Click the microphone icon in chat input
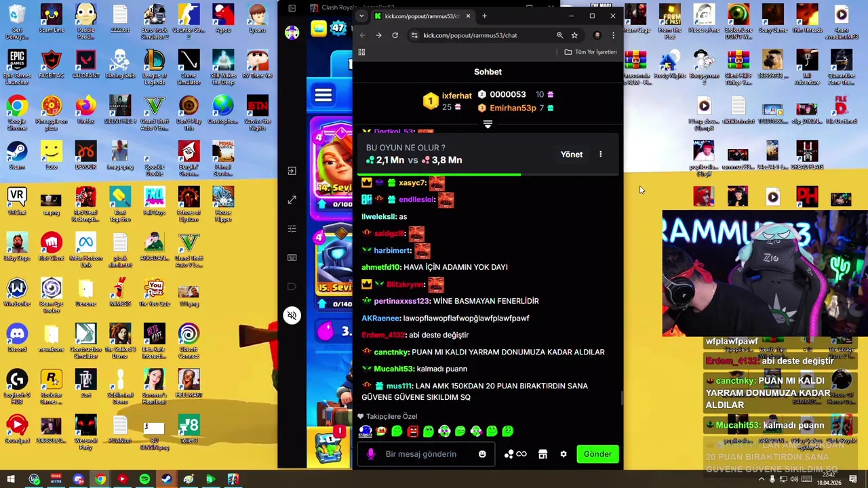This screenshot has width=868, height=488. click(x=371, y=454)
